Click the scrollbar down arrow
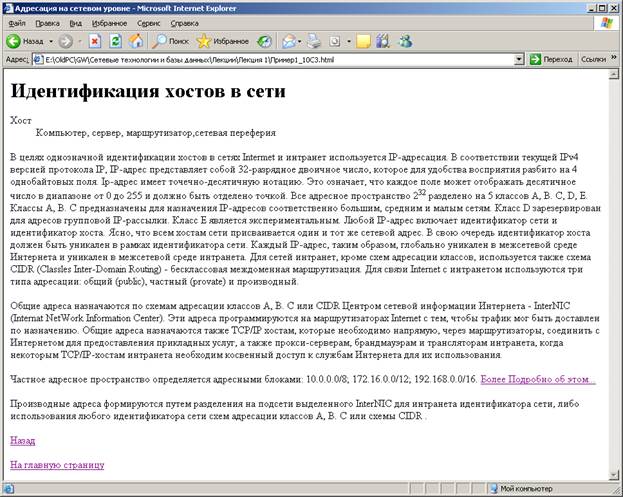623x497 pixels. (x=613, y=475)
